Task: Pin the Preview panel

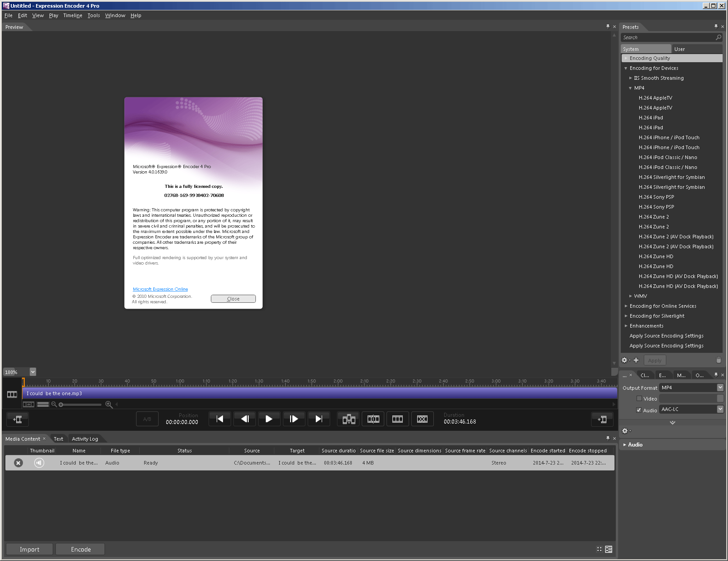Action: click(x=608, y=27)
